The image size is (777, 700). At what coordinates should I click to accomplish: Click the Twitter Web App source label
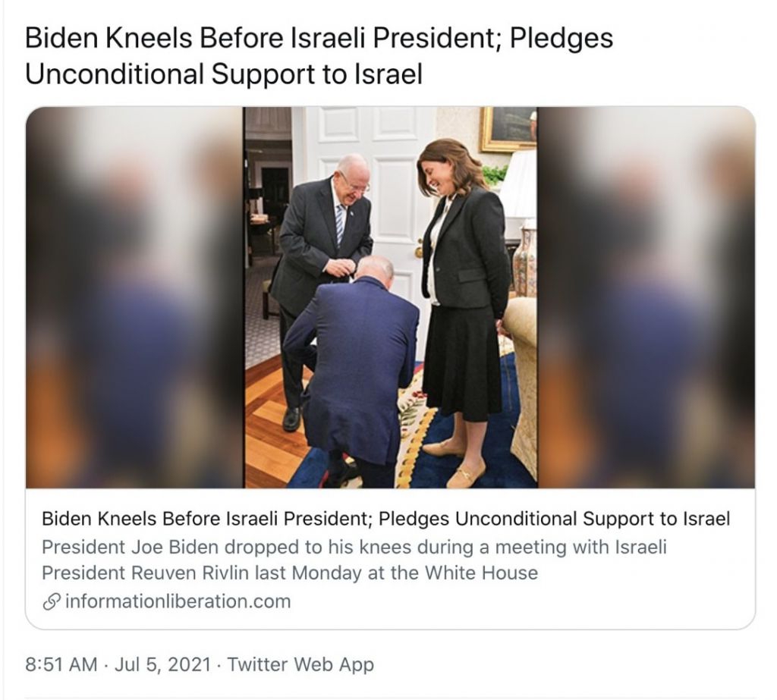point(300,664)
